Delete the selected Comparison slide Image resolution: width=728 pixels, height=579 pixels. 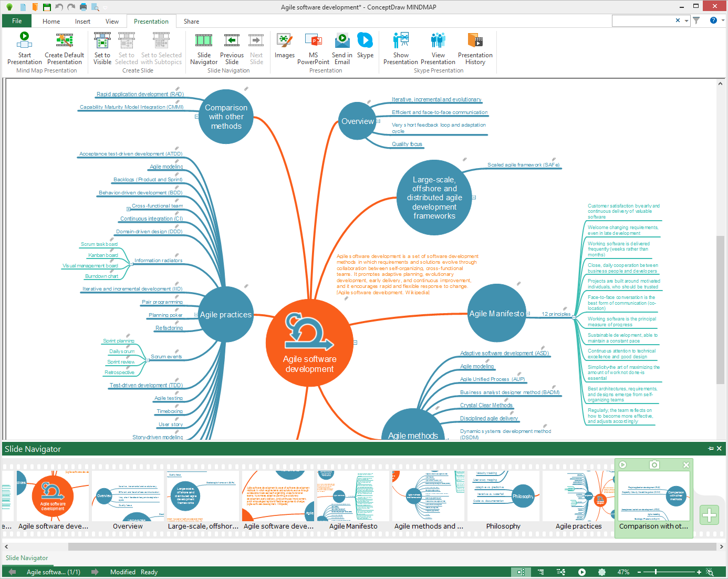pos(686,465)
